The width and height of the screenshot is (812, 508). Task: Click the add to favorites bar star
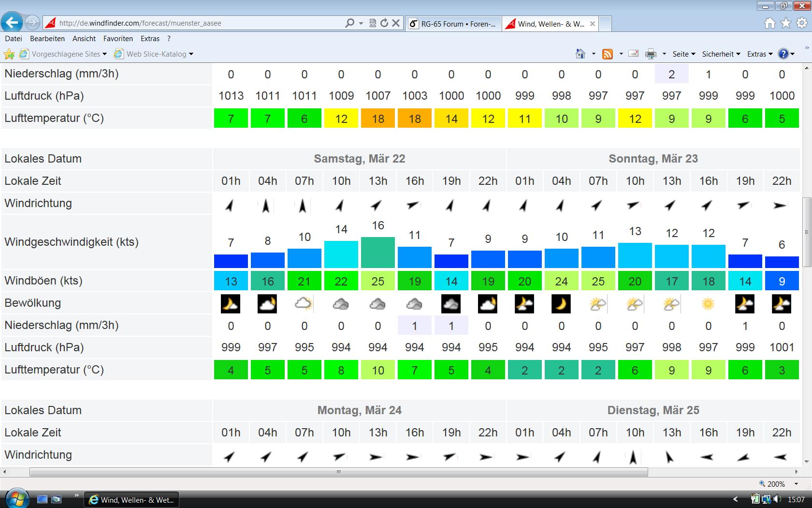tap(9, 54)
